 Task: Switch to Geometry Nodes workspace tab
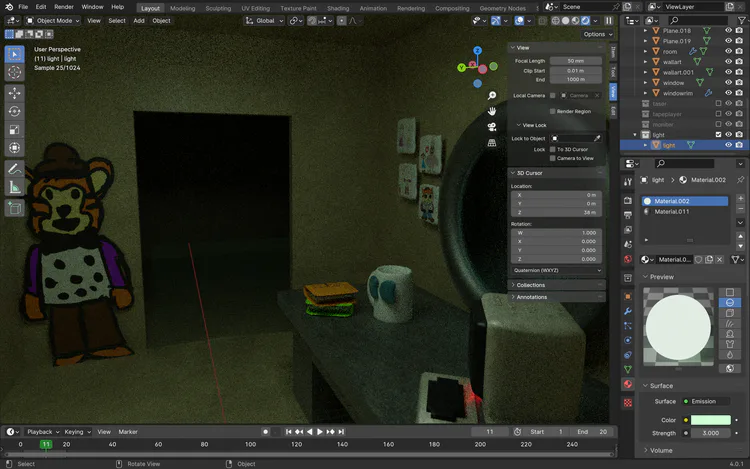click(502, 8)
